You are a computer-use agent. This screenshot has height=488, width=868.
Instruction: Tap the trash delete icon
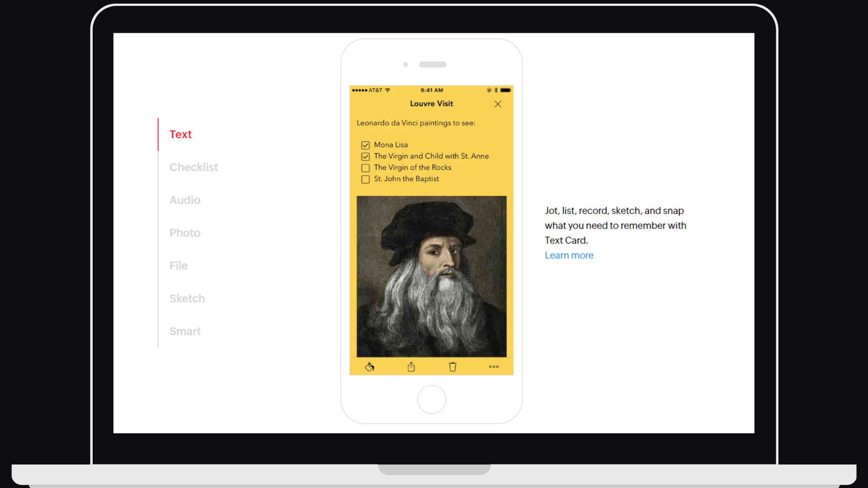click(453, 367)
